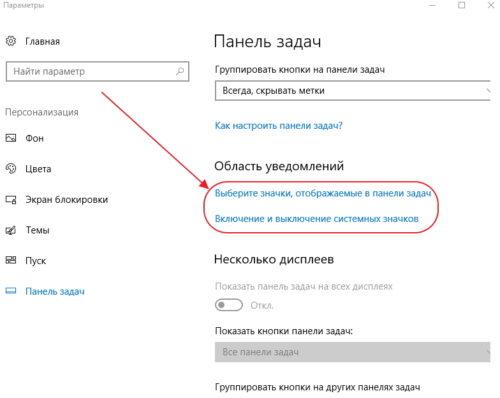Open the Главная settings home page
Viewport: 500px width, 398px height.
[x=42, y=41]
